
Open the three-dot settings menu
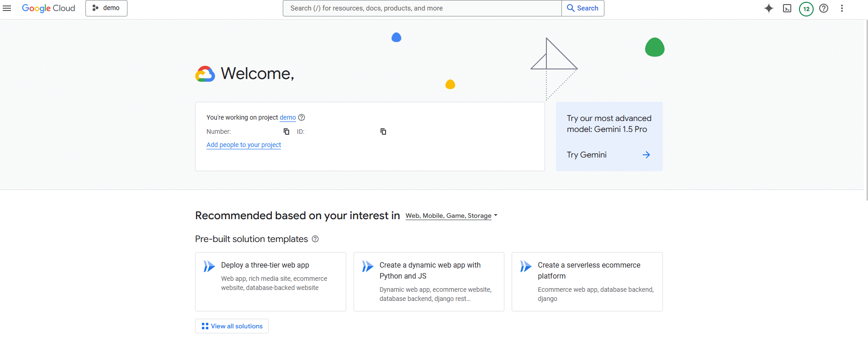(842, 8)
